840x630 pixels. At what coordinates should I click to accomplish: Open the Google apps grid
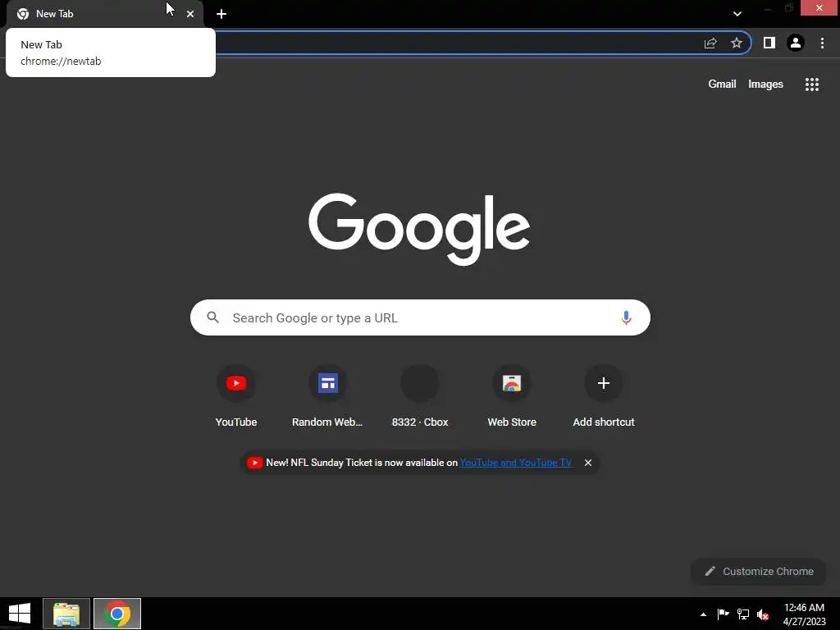coord(812,84)
